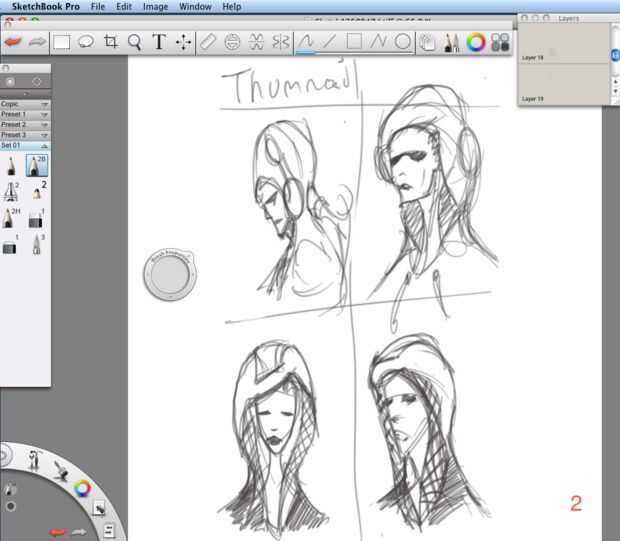The height and width of the screenshot is (541, 620).
Task: Select the Zoom magnifier tool
Action: click(x=134, y=42)
